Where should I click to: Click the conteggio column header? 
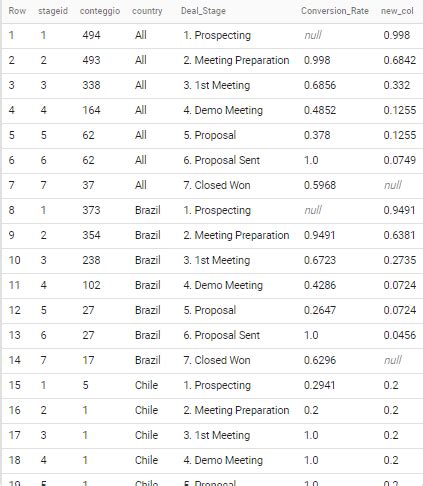coord(100,11)
